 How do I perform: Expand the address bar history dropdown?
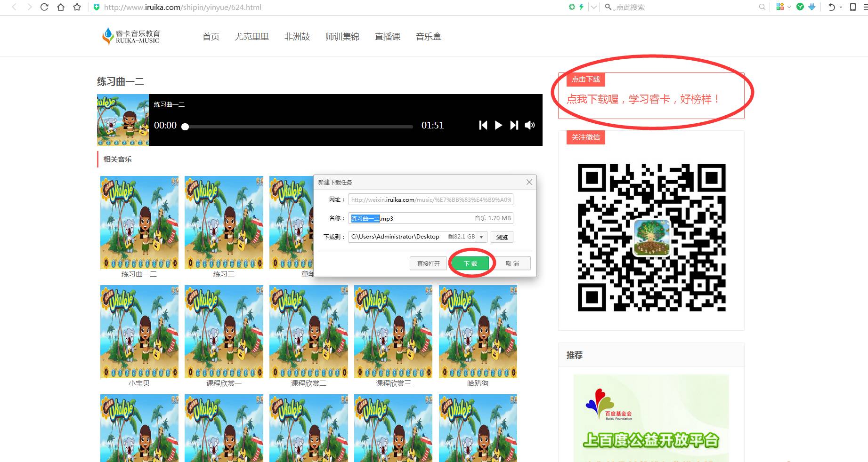pos(593,7)
